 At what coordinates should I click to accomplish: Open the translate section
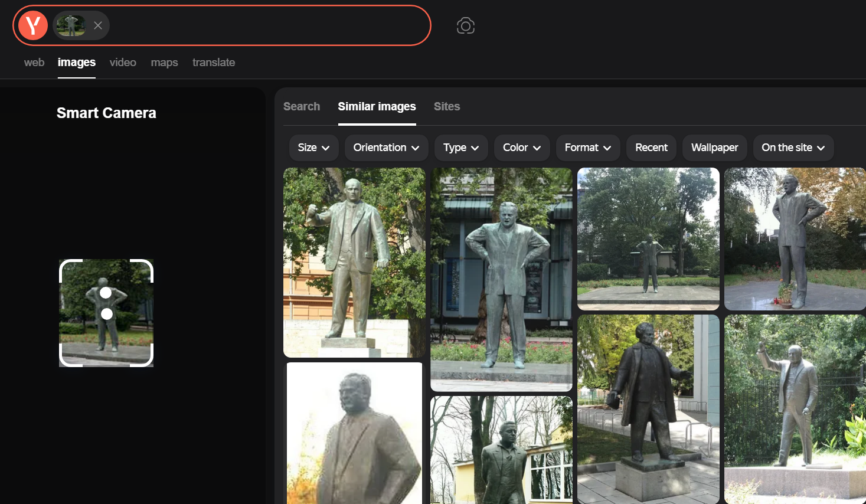click(214, 63)
